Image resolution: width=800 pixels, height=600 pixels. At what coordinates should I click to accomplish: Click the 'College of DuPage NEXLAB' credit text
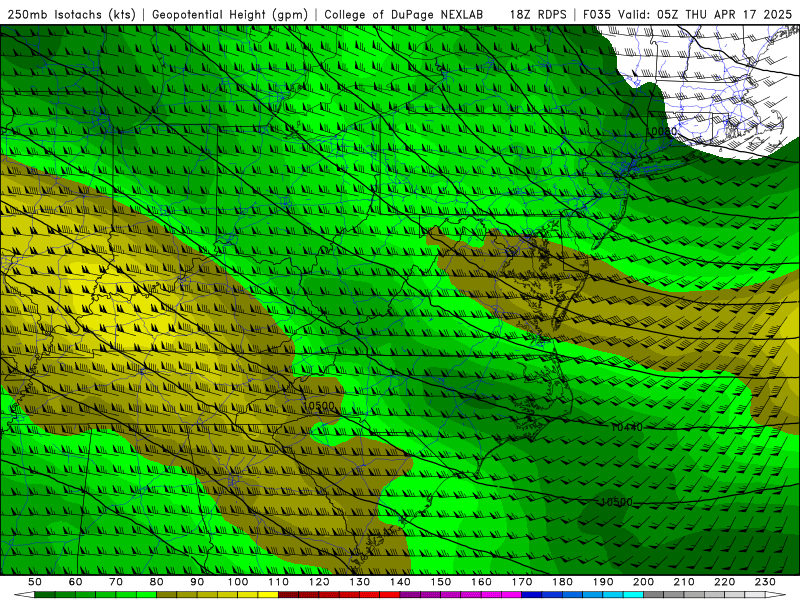click(x=404, y=15)
